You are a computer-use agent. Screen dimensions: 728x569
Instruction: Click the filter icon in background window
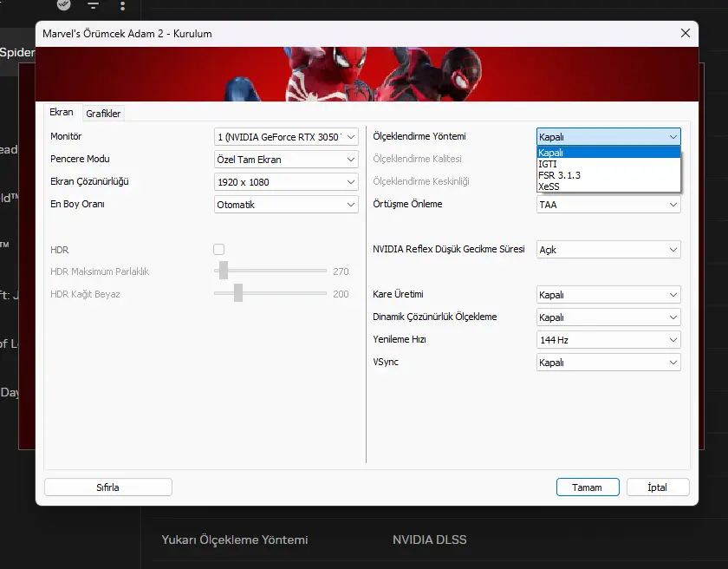[93, 5]
